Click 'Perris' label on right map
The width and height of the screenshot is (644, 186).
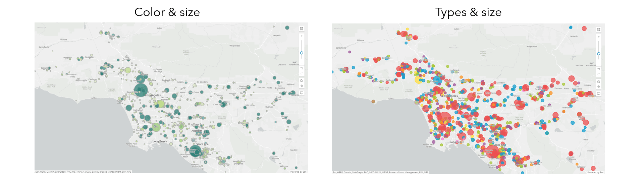point(586,139)
